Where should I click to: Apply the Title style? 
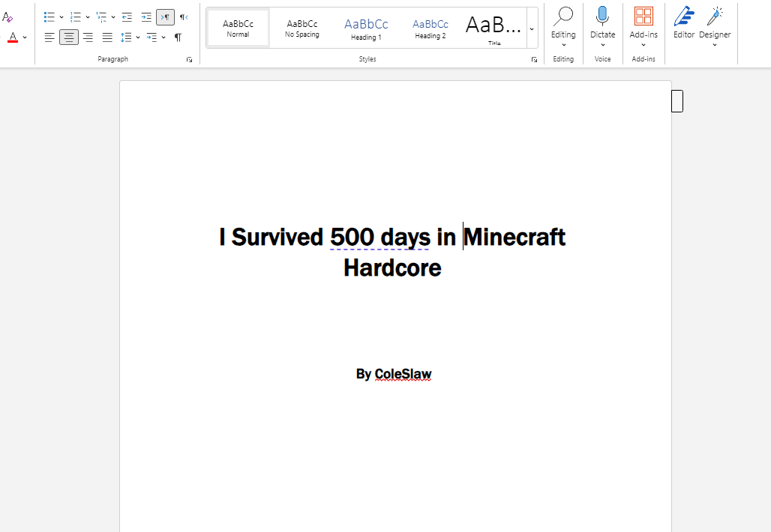(x=493, y=28)
